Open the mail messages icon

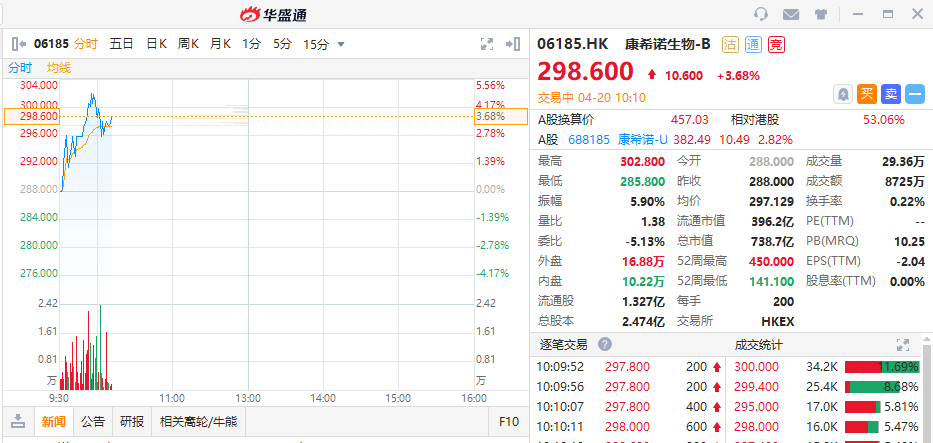pyautogui.click(x=791, y=14)
